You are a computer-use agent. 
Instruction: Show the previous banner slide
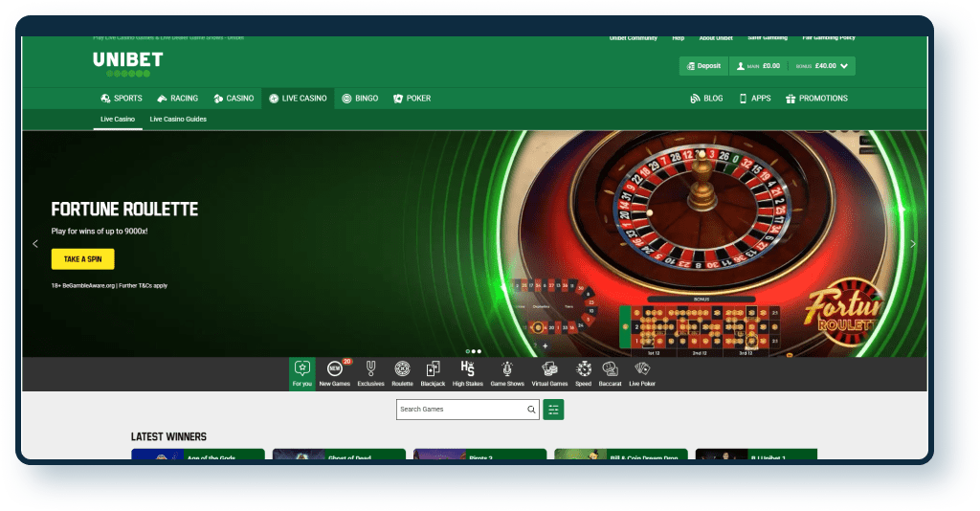pyautogui.click(x=35, y=244)
